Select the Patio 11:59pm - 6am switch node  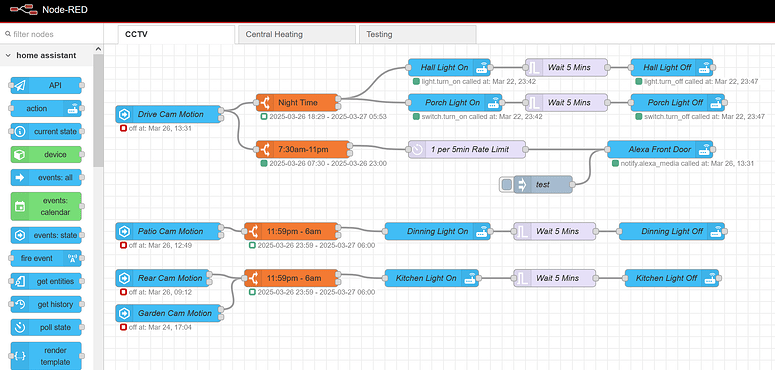coord(291,231)
